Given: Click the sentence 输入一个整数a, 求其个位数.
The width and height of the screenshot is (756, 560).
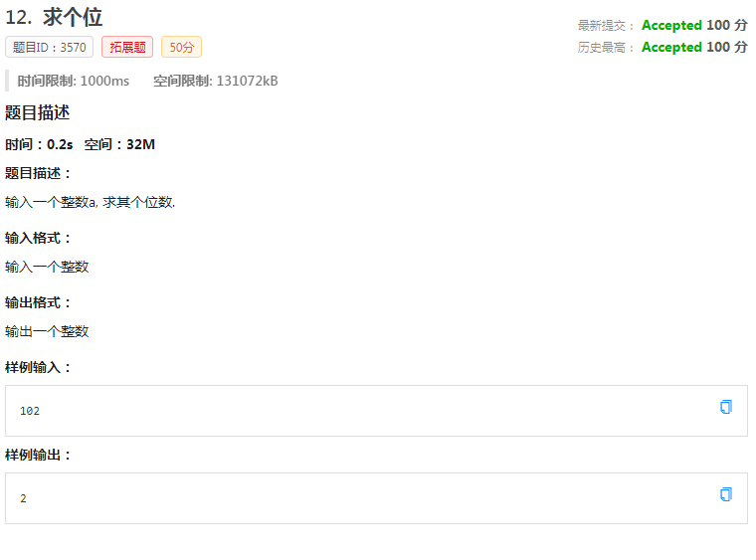Looking at the screenshot, I should 91,202.
